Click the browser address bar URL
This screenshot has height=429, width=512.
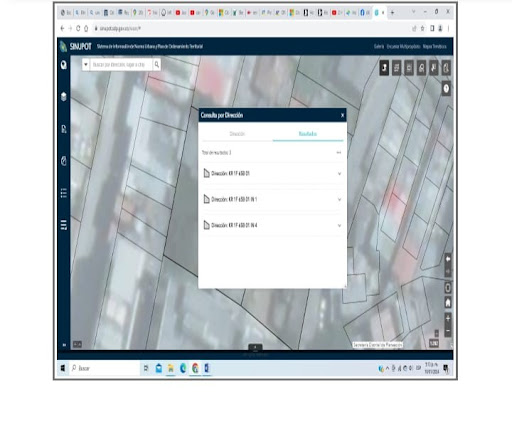pos(121,29)
